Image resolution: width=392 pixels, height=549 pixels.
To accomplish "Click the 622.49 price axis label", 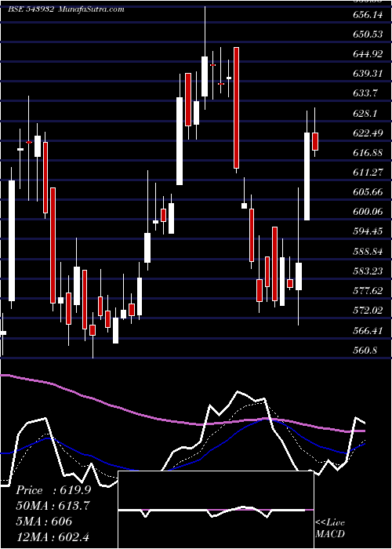I will point(366,133).
